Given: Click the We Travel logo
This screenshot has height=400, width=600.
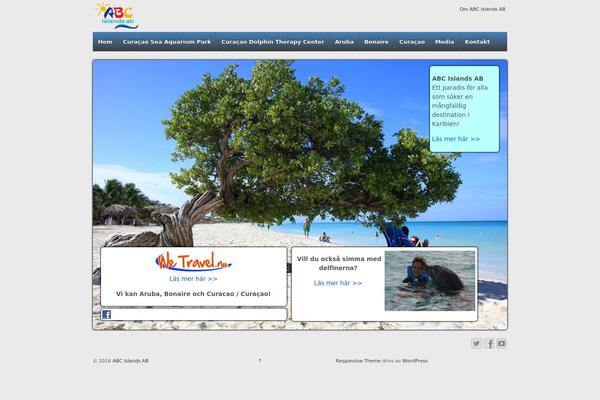Looking at the screenshot, I should click(x=193, y=262).
